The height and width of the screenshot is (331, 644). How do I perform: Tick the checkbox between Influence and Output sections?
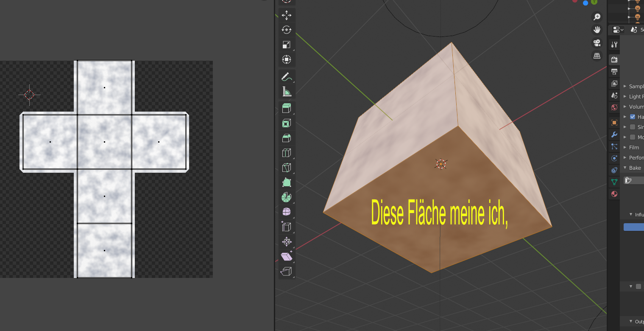(638, 286)
